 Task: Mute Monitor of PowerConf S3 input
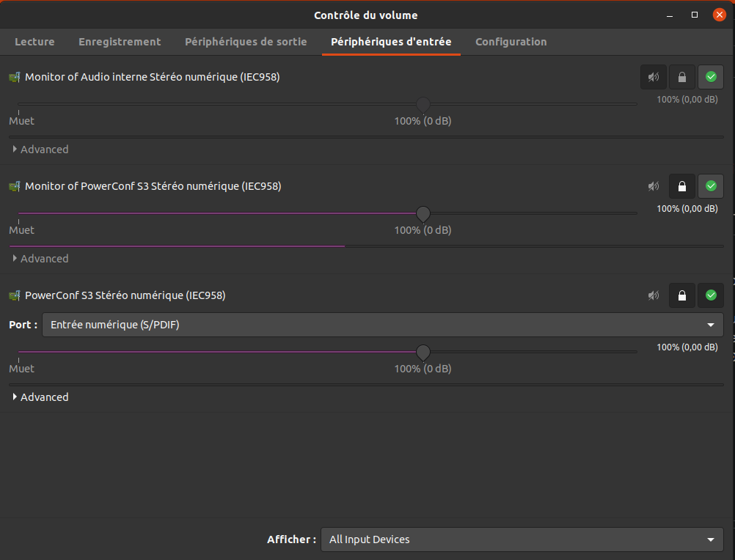click(653, 186)
